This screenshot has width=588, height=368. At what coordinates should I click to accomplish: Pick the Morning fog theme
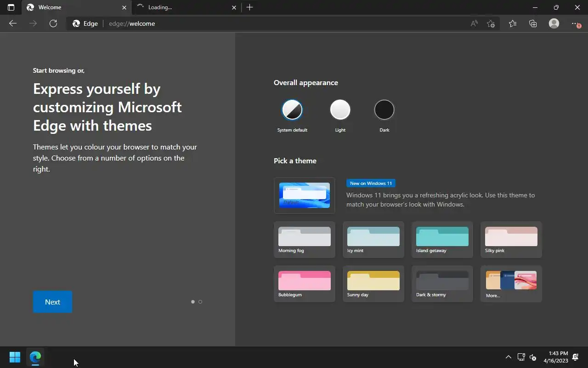(x=305, y=240)
